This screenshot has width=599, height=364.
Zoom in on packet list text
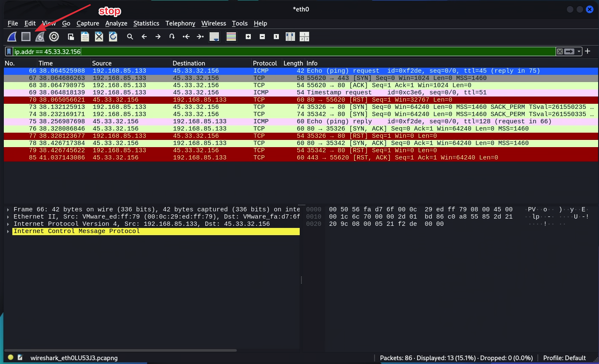pos(248,37)
